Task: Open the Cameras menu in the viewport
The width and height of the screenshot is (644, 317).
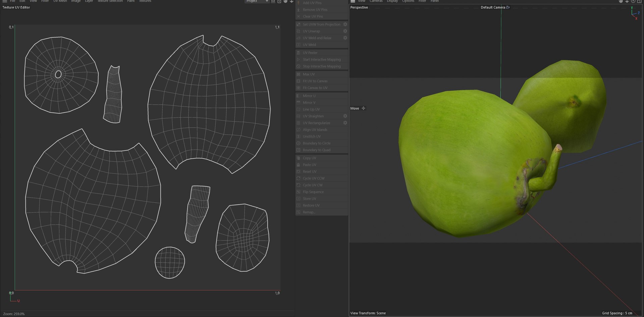Action: 376,1
